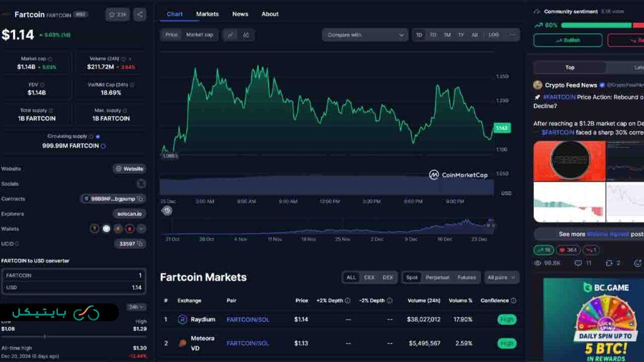Click the FARTCOIN converter amount field
This screenshot has width=644, height=362.
coord(73,275)
